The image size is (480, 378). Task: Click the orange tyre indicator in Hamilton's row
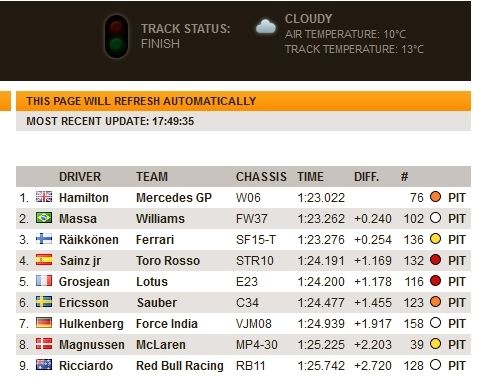[x=435, y=197]
